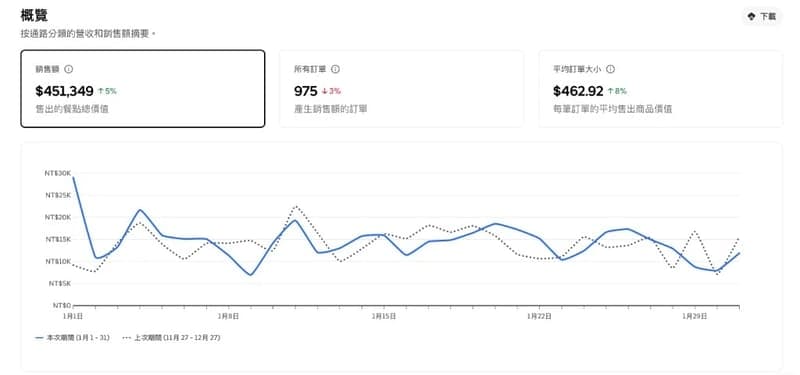Click the 概覽 heading
The height and width of the screenshot is (375, 800).
[x=34, y=15]
